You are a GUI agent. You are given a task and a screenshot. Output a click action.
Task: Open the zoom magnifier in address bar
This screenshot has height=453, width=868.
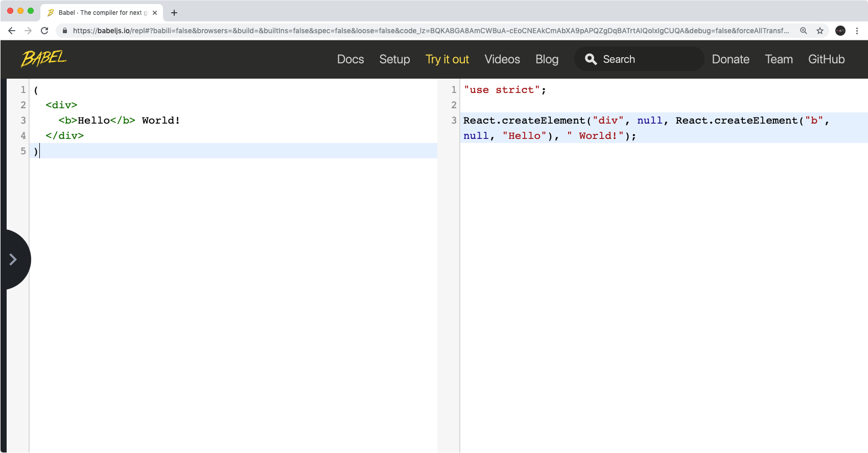click(804, 31)
